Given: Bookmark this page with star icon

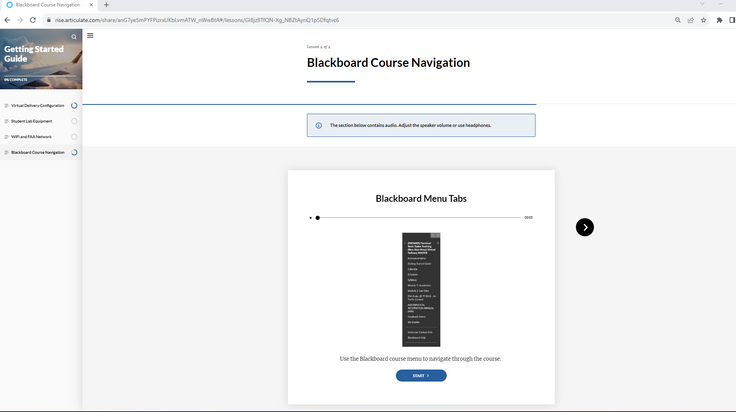Looking at the screenshot, I should pyautogui.click(x=704, y=20).
